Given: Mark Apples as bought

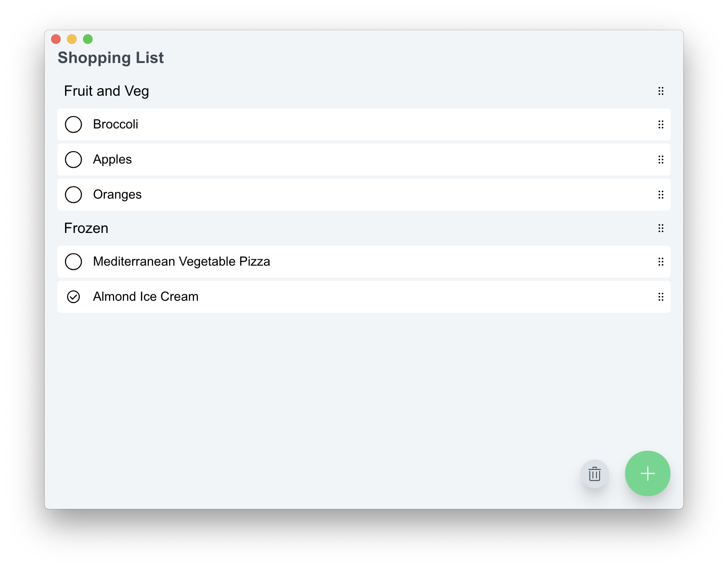Looking at the screenshot, I should pos(73,160).
